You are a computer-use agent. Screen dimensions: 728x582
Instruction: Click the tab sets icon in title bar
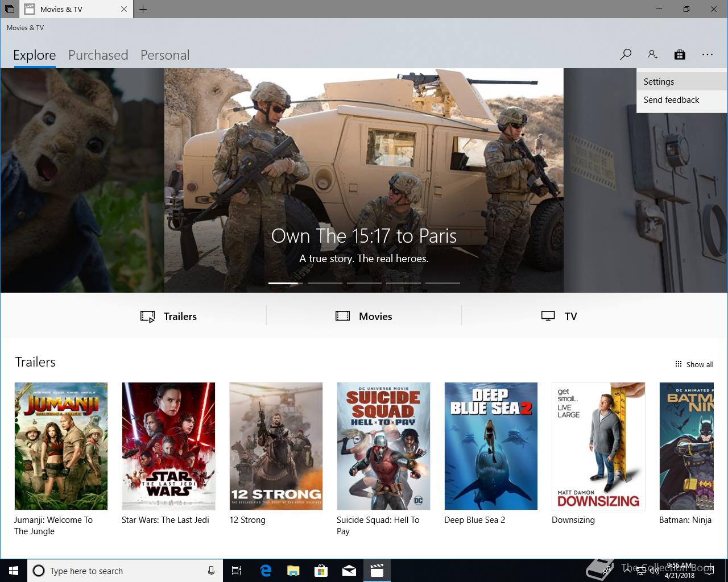9,9
